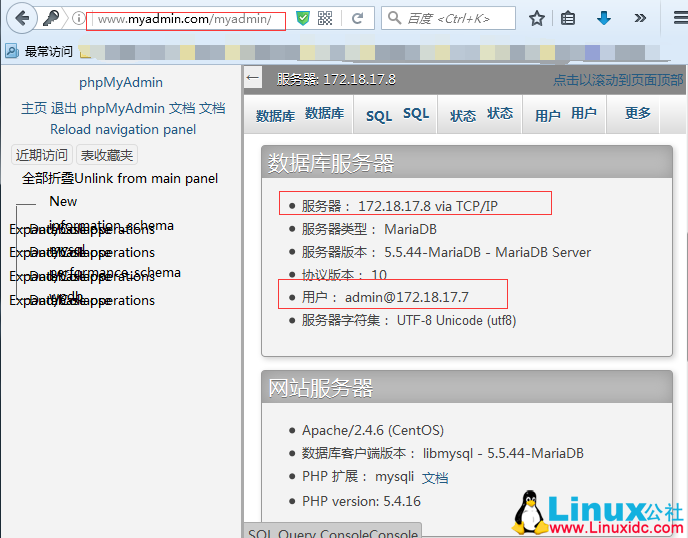The image size is (688, 538).
Task: Open downloads with the blue arrow icon
Action: point(604,18)
